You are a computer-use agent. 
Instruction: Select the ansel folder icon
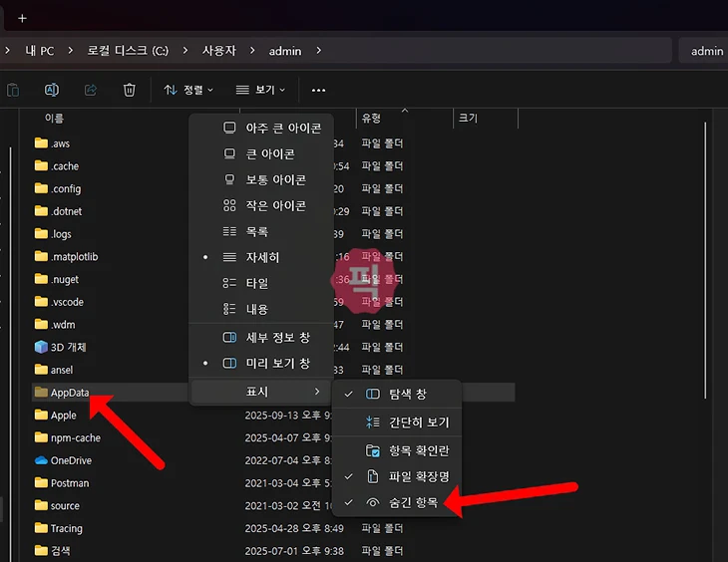[x=41, y=370]
